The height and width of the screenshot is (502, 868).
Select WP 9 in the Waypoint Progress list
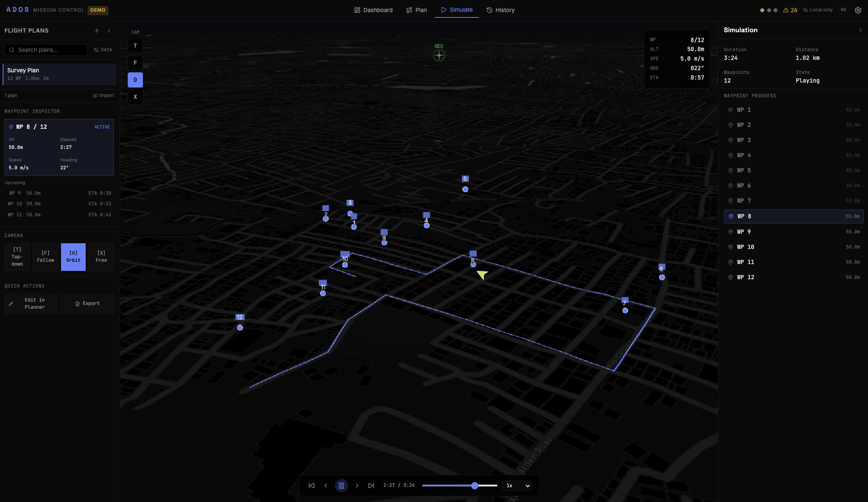(x=793, y=231)
